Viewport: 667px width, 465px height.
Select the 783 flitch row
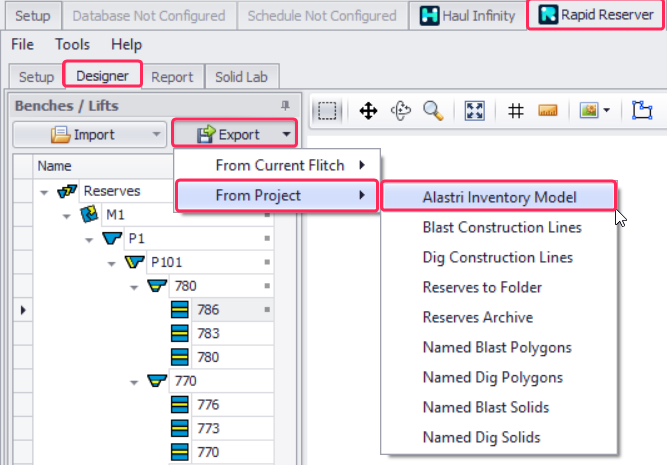(x=232, y=334)
